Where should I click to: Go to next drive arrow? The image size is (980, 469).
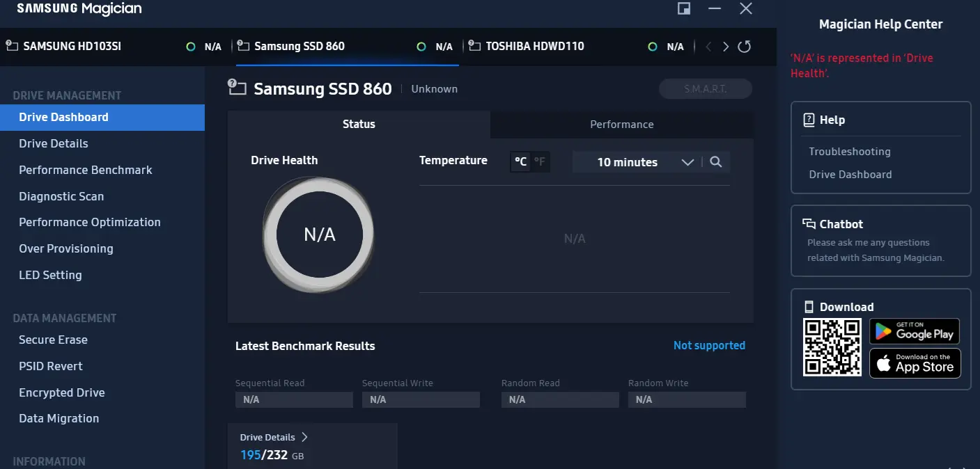726,47
